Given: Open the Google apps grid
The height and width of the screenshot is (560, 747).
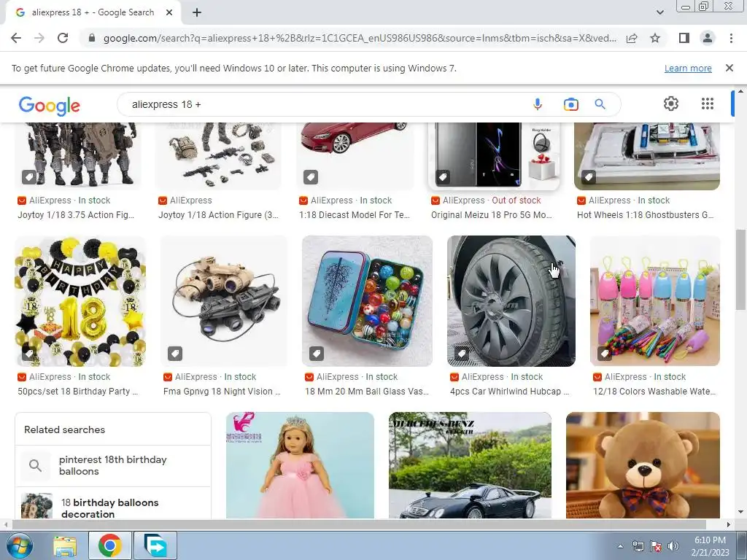Looking at the screenshot, I should click(x=708, y=104).
